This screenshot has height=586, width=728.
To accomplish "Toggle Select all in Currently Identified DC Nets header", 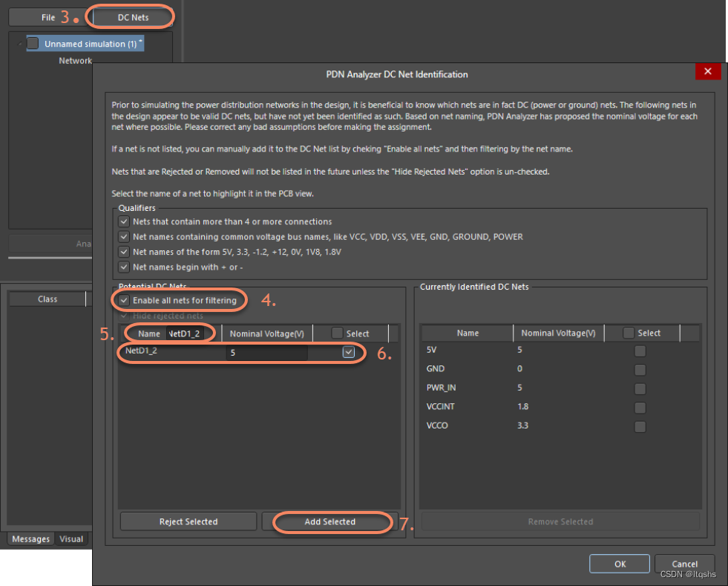I will click(x=629, y=333).
